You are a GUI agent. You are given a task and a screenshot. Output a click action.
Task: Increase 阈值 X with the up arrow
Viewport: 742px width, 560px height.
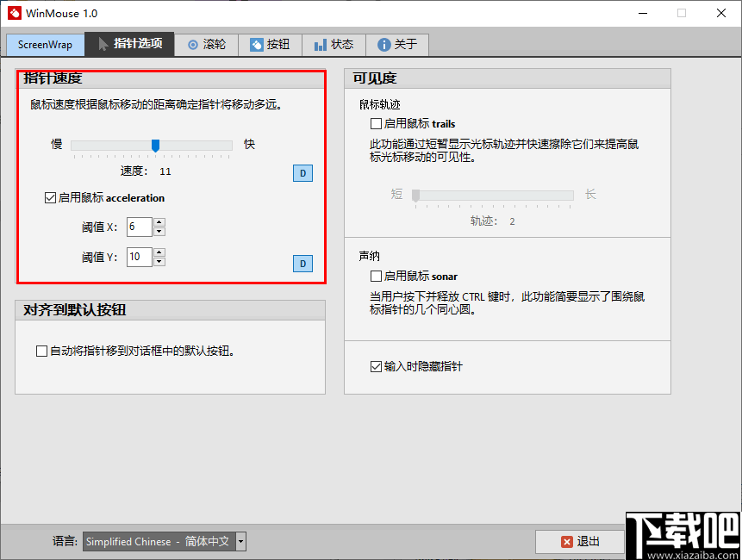(x=159, y=221)
